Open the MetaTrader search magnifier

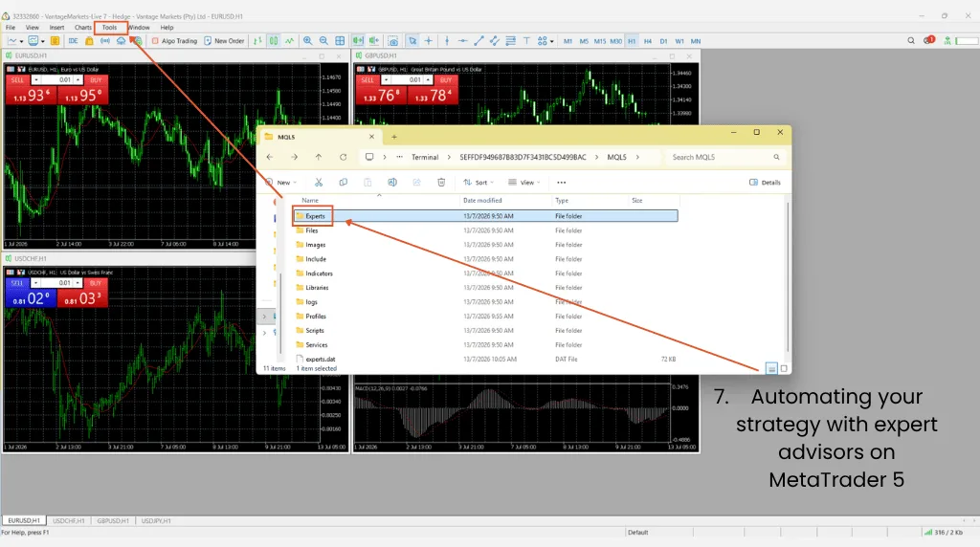point(911,40)
